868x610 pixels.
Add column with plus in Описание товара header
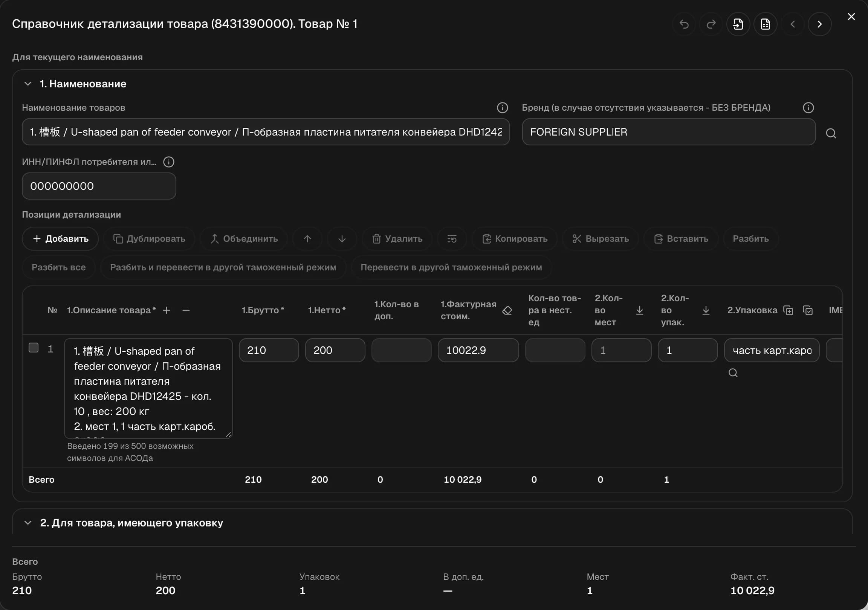(x=167, y=310)
